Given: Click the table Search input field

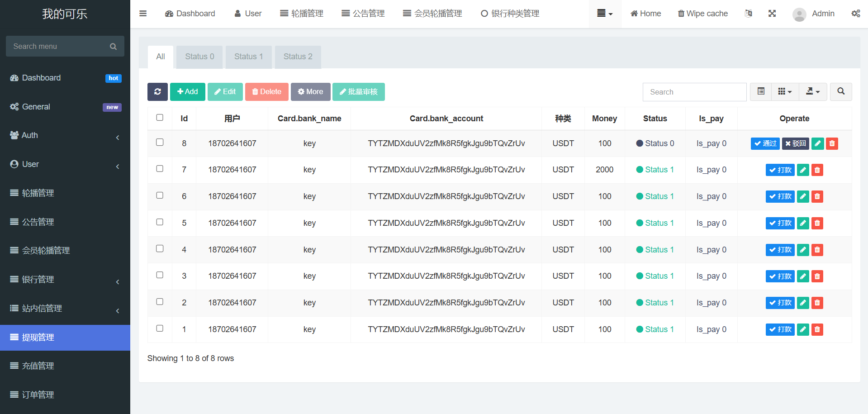Looking at the screenshot, I should click(x=694, y=92).
